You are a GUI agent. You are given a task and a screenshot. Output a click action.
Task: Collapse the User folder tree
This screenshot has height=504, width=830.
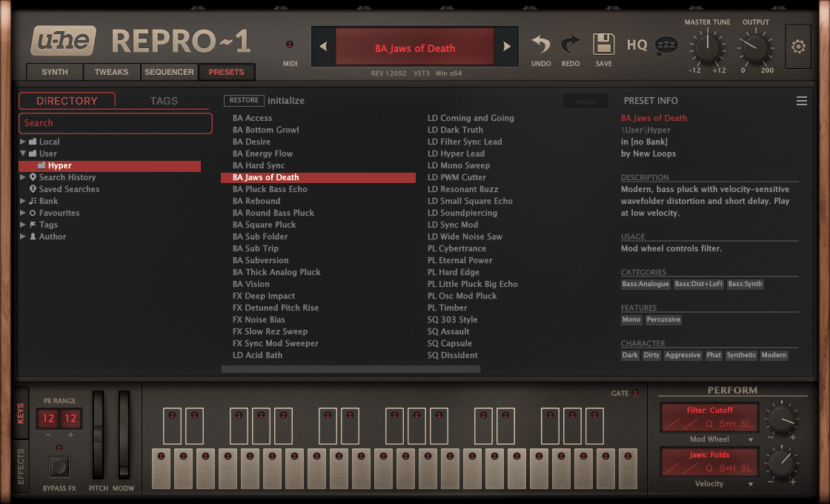[23, 153]
